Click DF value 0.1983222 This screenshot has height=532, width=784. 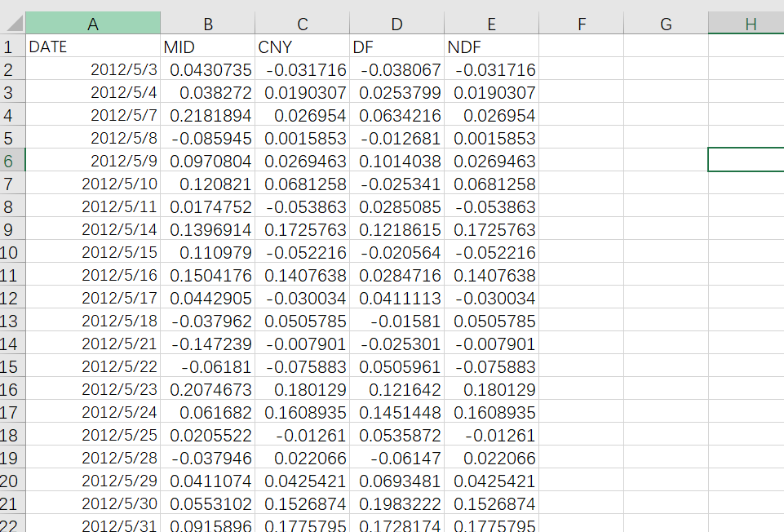pos(396,503)
